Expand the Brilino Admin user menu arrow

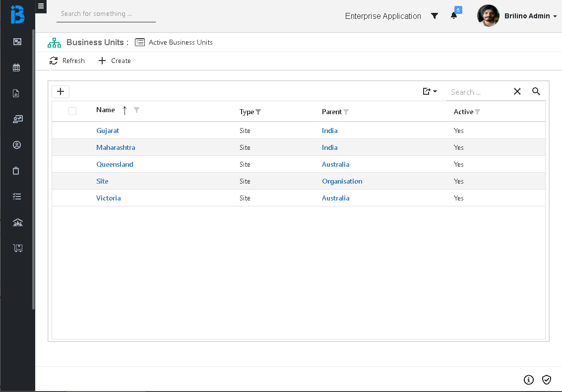point(555,16)
